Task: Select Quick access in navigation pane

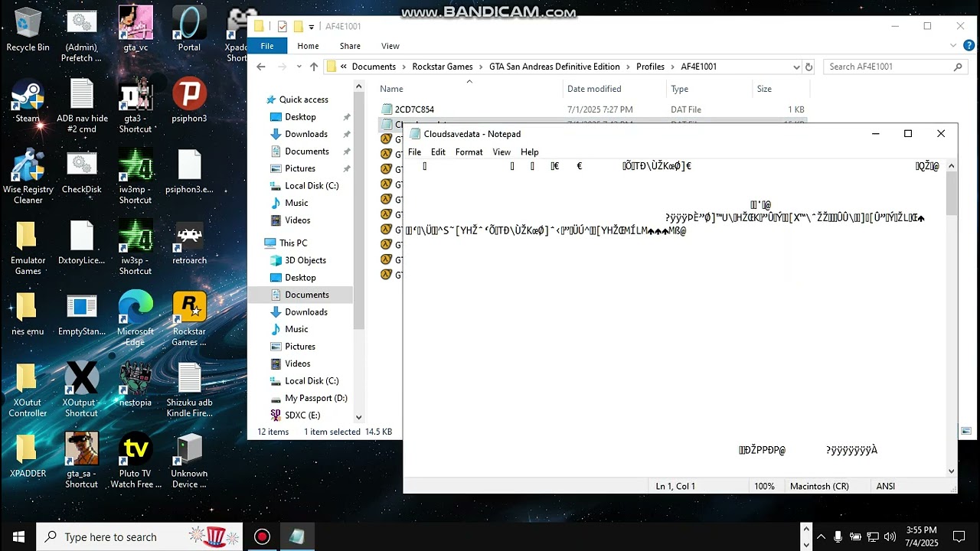Action: tap(303, 99)
